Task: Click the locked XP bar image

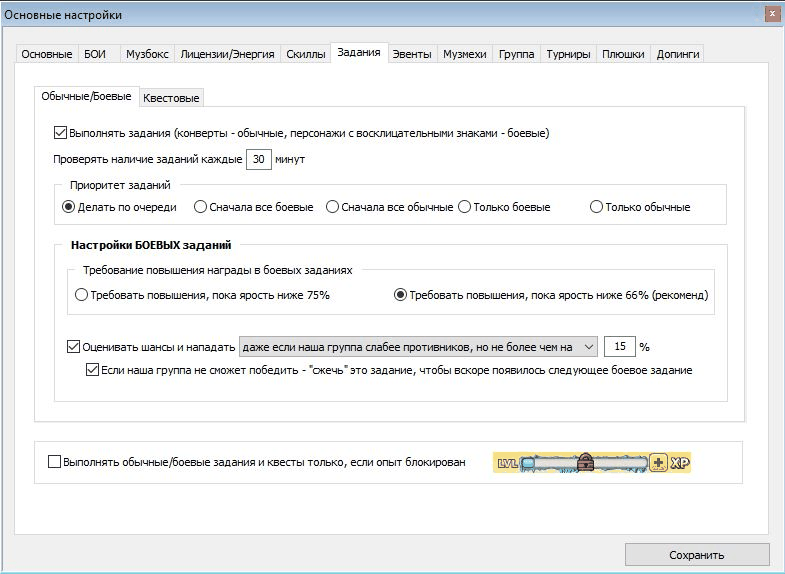Action: [592, 462]
